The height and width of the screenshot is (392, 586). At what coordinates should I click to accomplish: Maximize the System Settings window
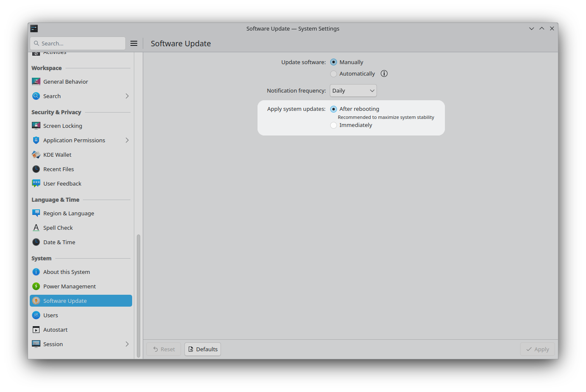pos(542,28)
